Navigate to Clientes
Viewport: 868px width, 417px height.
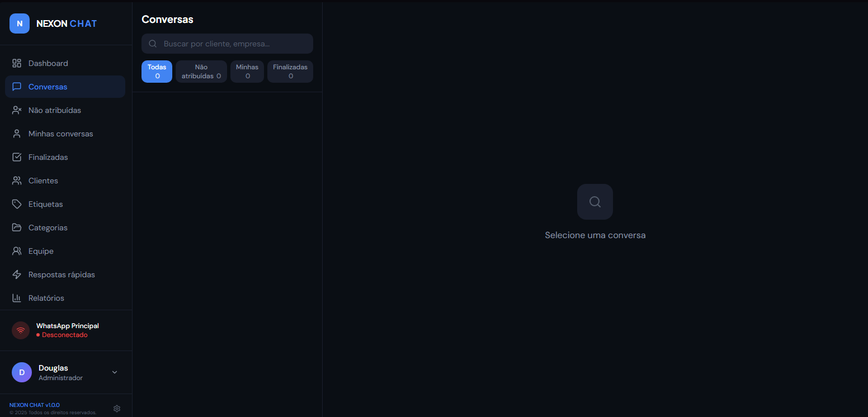coord(65,181)
